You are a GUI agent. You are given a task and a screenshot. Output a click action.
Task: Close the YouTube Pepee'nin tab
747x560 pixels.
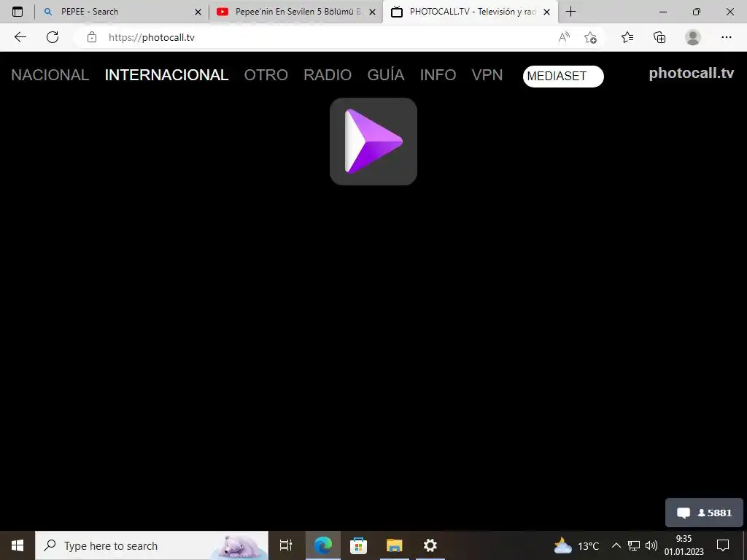pyautogui.click(x=372, y=12)
